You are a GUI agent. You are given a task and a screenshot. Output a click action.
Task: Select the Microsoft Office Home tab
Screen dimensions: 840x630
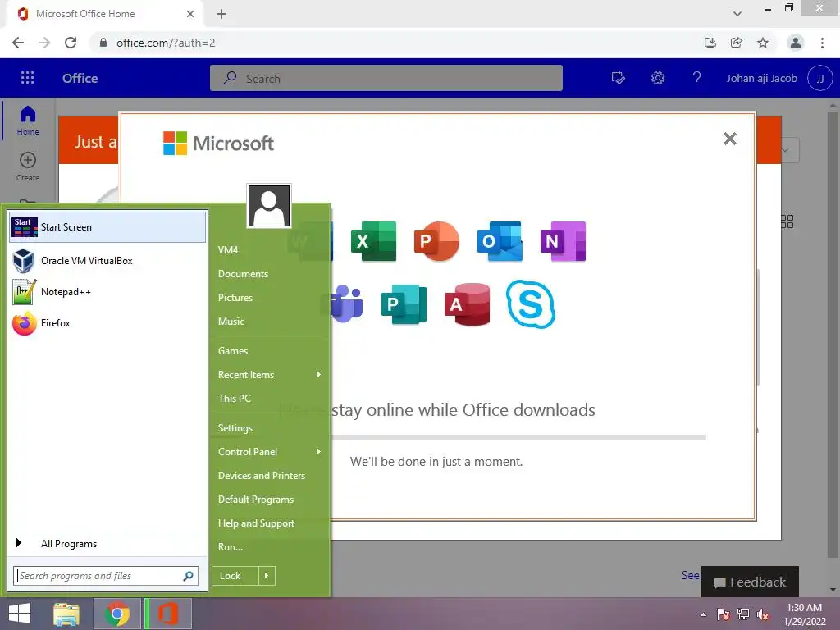104,14
